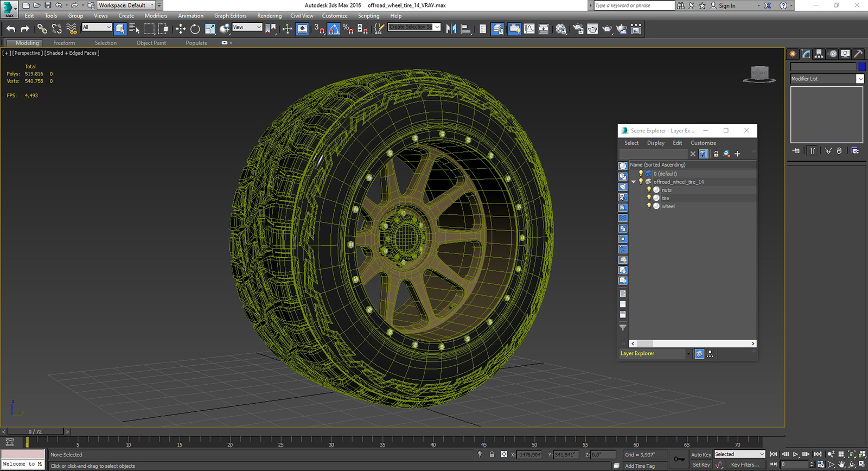Switch to the Freeform ribbon tab
This screenshot has width=868, height=471.
(64, 43)
